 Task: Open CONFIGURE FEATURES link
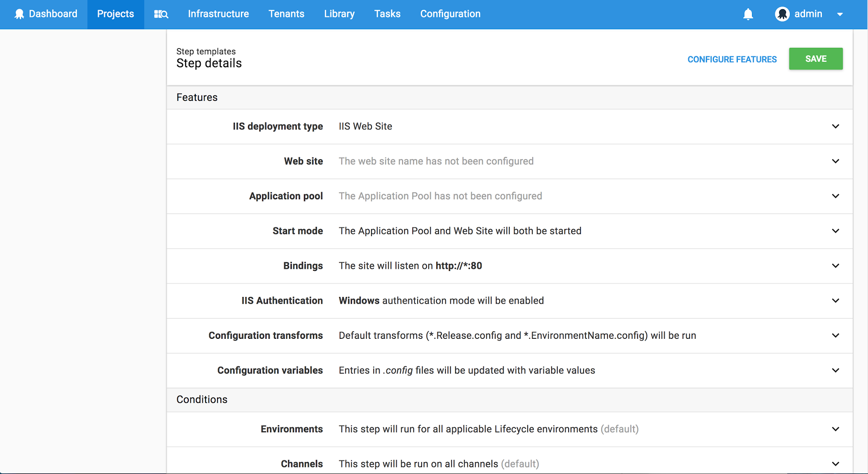(x=732, y=59)
